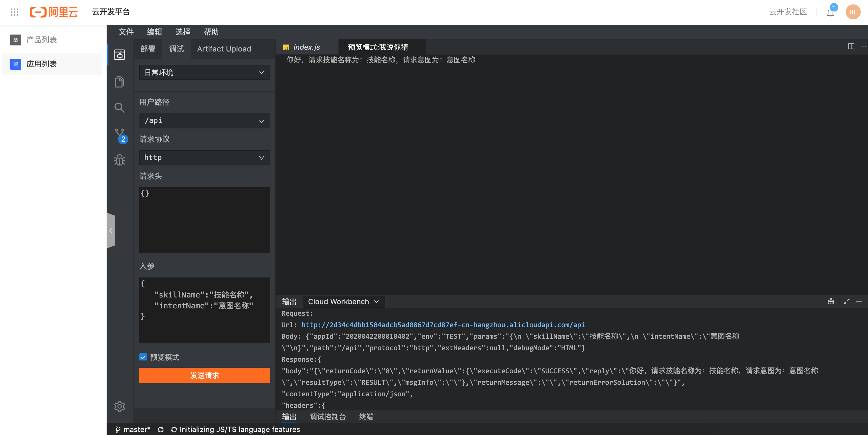This screenshot has height=435, width=868.
Task: Open the app grid launcher icon
Action: (14, 12)
